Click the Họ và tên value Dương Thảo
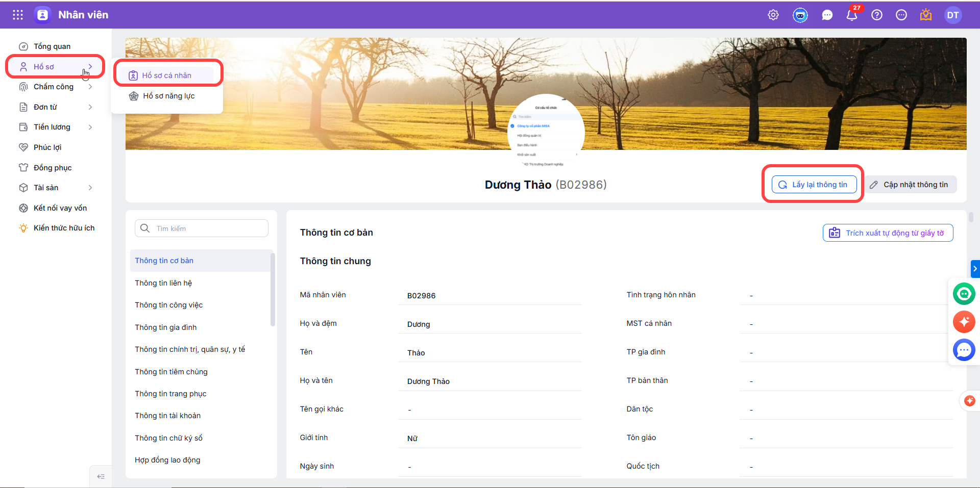This screenshot has width=980, height=488. (x=428, y=381)
